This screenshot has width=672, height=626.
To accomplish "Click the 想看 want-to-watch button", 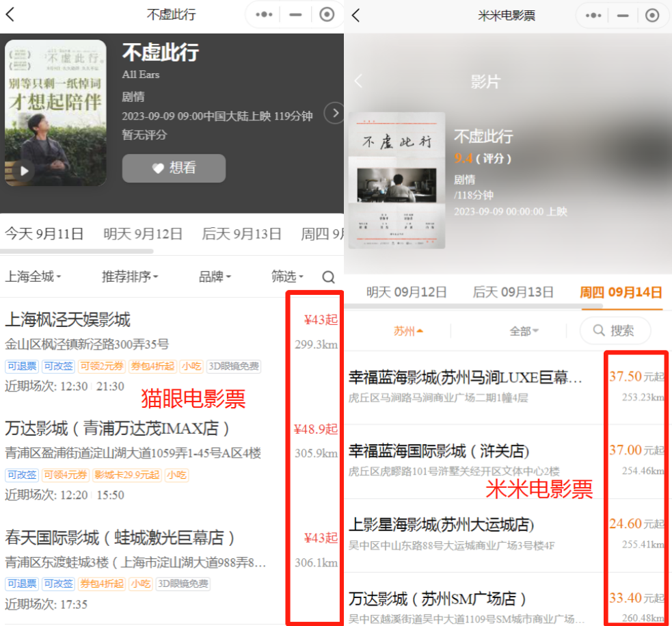I will coord(174,168).
